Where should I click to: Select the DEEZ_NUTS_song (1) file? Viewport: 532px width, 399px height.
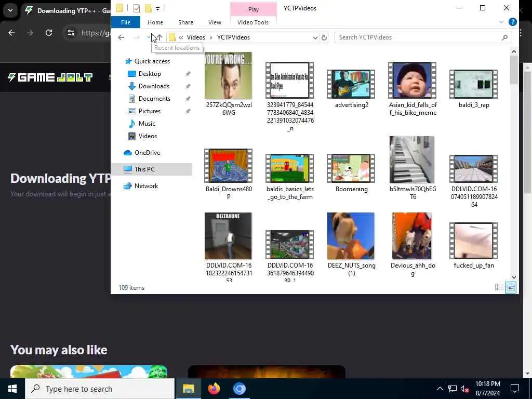point(351,236)
